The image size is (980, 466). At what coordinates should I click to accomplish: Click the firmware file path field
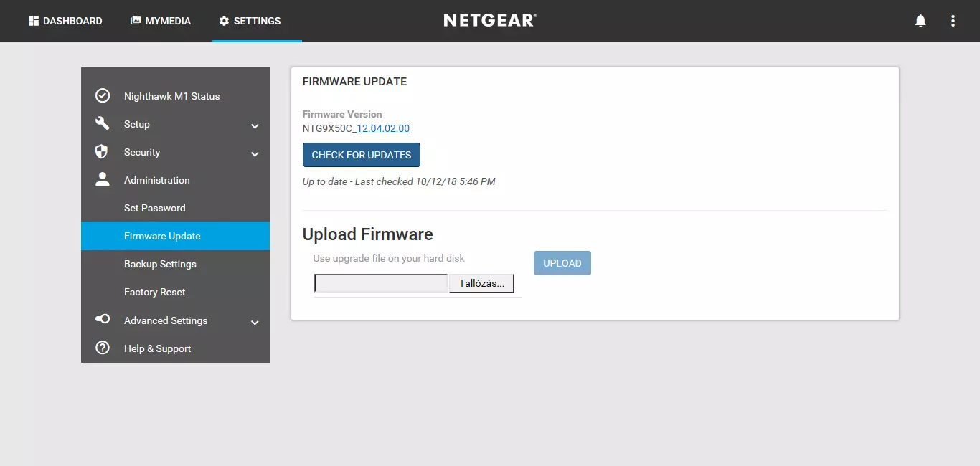pos(381,283)
